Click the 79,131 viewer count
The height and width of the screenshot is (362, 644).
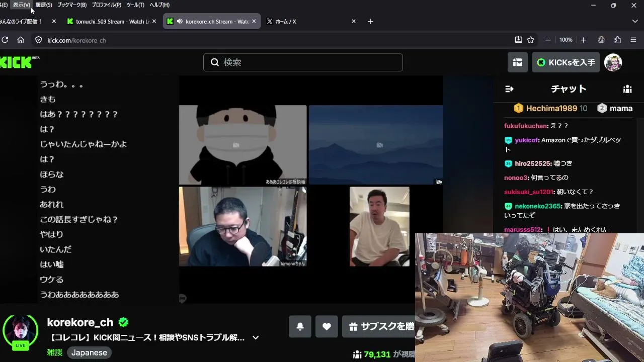(x=377, y=354)
